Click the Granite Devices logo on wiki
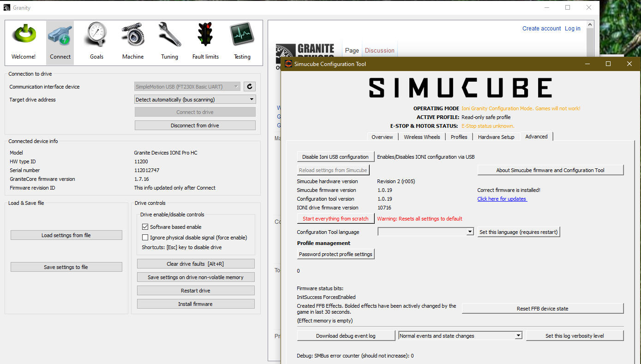The width and height of the screenshot is (641, 364). coord(306,51)
